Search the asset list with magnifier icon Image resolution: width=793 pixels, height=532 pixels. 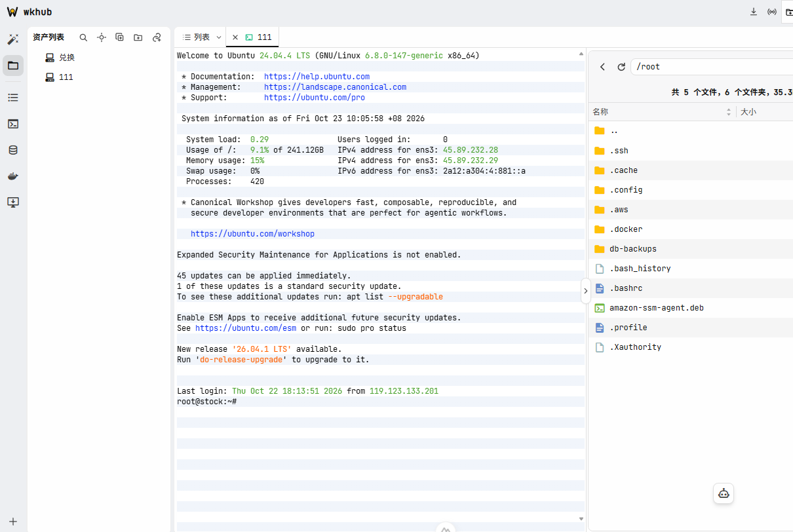click(x=83, y=38)
